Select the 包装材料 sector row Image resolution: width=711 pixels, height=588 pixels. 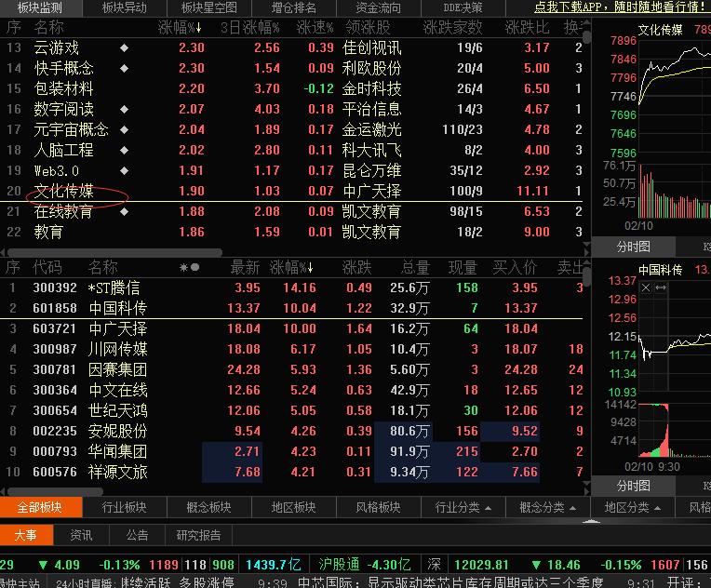pyautogui.click(x=291, y=88)
